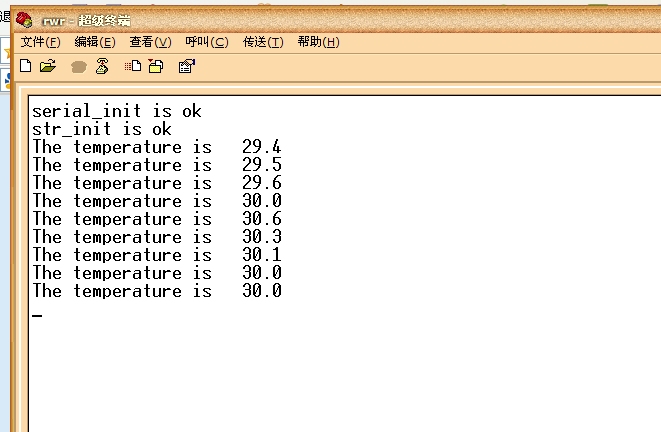The width and height of the screenshot is (661, 432).
Task: Click the Send toolbar icon
Action: 133,67
